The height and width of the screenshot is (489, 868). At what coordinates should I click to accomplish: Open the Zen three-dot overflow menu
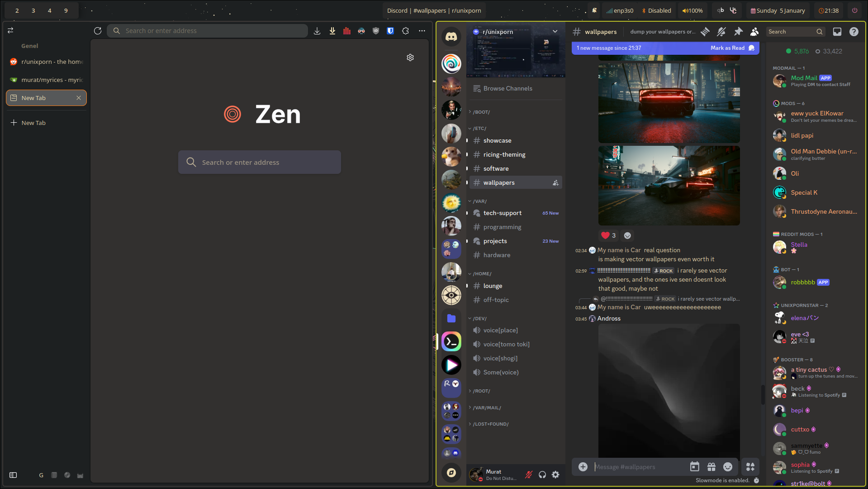(x=422, y=31)
